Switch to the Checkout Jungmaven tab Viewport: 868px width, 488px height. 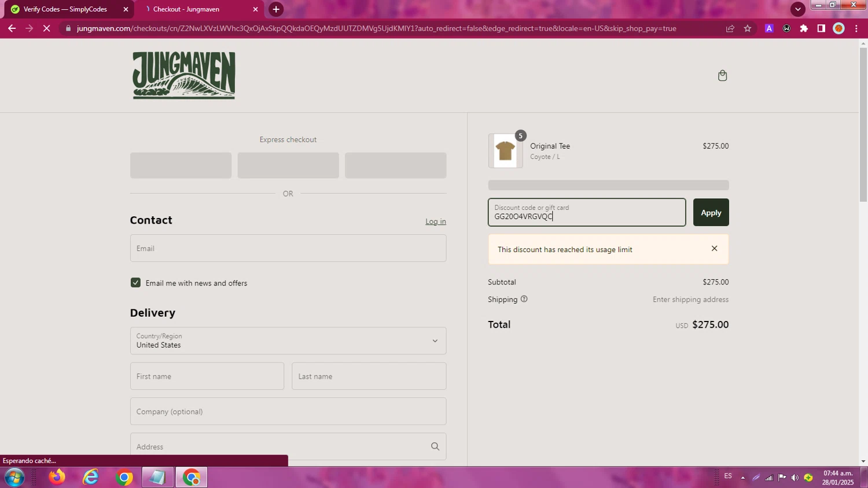[198, 9]
